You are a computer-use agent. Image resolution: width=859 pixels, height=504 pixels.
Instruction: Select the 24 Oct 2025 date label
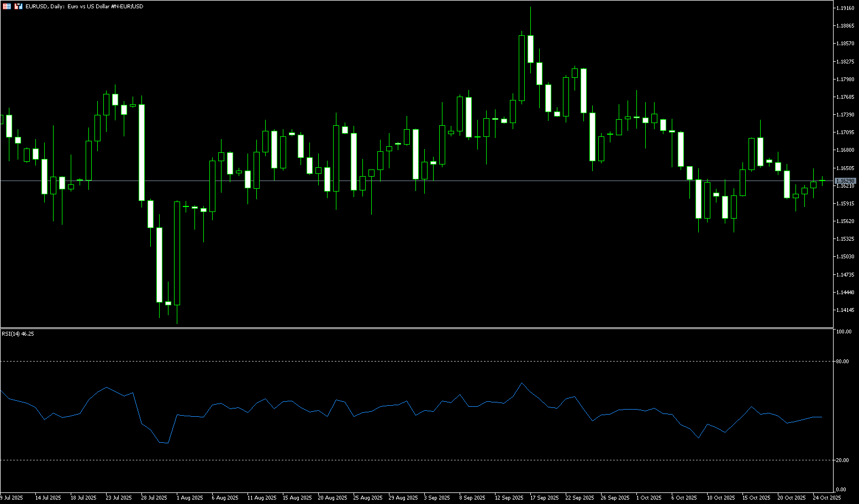(x=827, y=498)
